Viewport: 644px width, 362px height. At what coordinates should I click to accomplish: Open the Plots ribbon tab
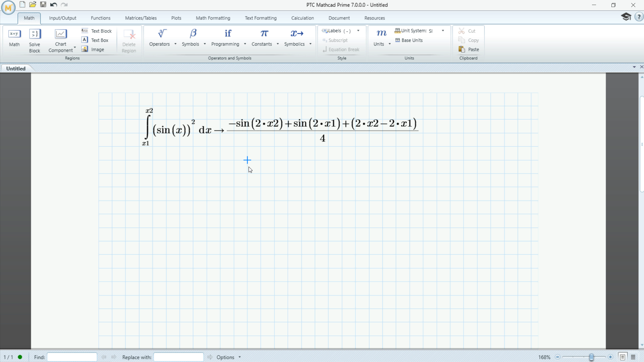pyautogui.click(x=176, y=18)
